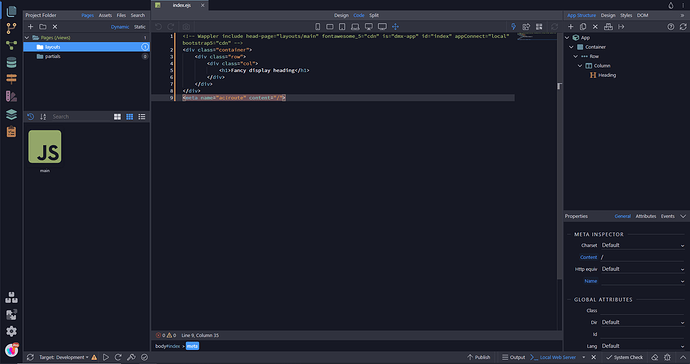Click the Publish button
Screen dimensions: 690x364
[x=479, y=357]
